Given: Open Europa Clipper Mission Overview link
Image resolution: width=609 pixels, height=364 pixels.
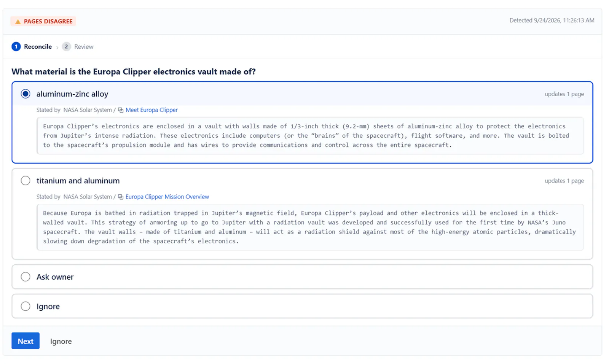Looking at the screenshot, I should pos(167,197).
